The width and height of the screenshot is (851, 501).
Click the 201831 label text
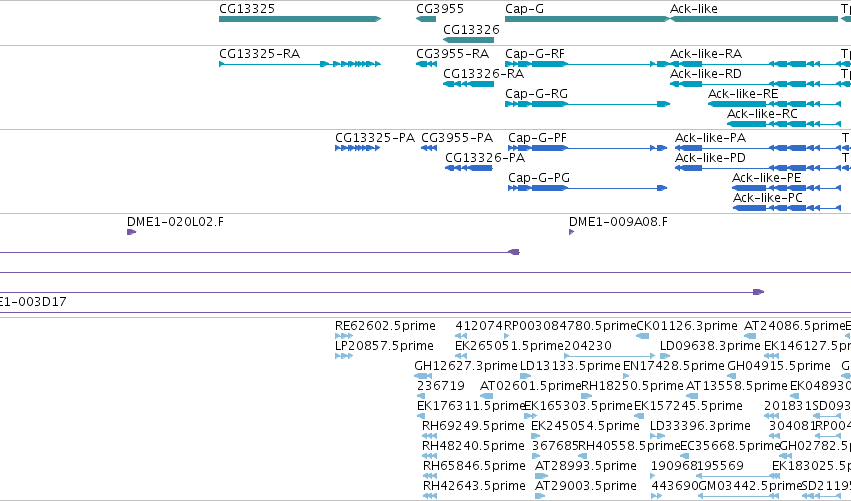click(x=788, y=406)
